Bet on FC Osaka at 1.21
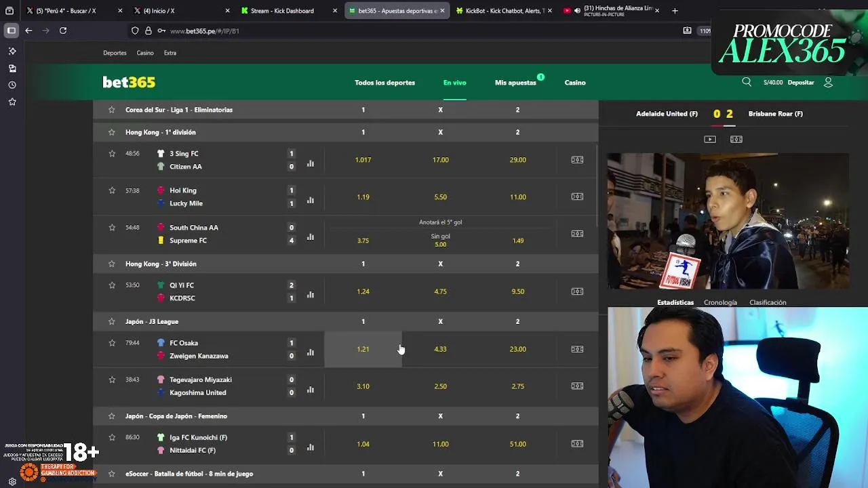868x488 pixels. pyautogui.click(x=363, y=349)
